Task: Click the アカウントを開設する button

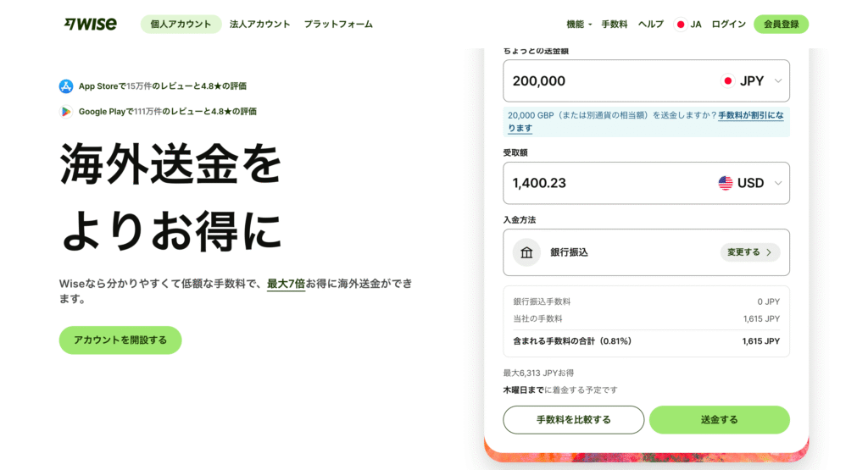Action: (120, 340)
